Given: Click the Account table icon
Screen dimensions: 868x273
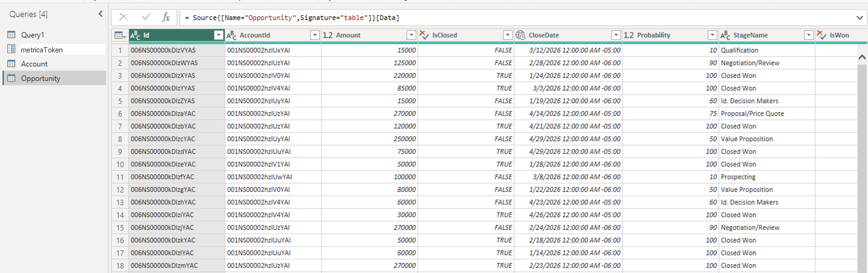Looking at the screenshot, I should click(11, 64).
